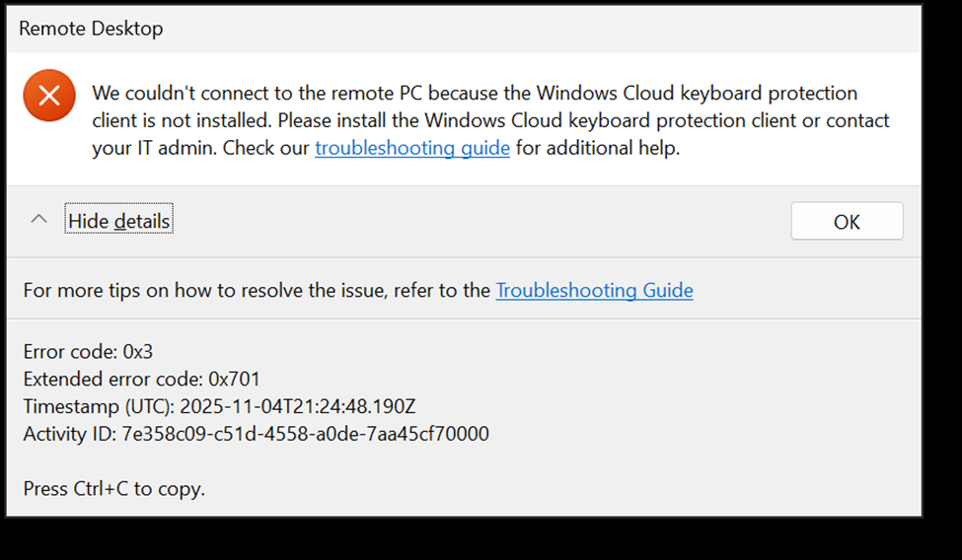Screen dimensions: 962x560
Task: Click the "For more tips" sentence text
Action: (257, 291)
